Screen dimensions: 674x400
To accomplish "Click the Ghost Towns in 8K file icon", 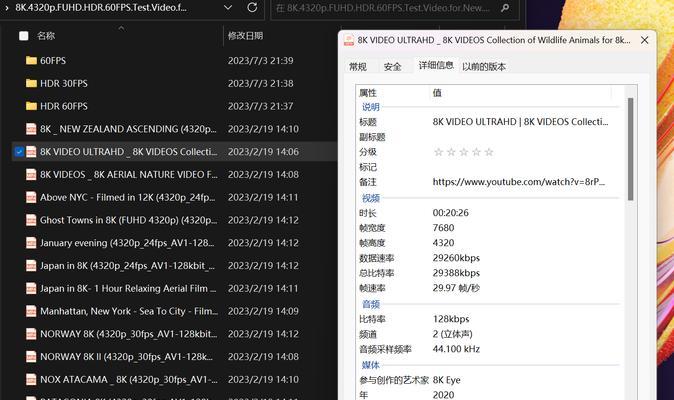I will 31,220.
